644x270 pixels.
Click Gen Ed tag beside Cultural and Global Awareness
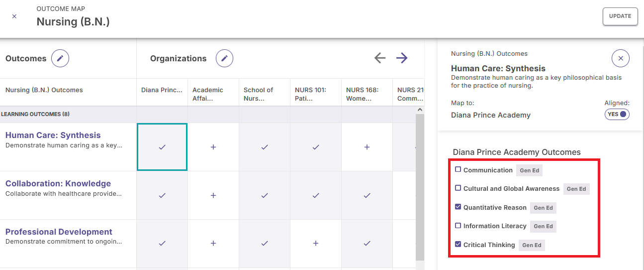coord(576,189)
